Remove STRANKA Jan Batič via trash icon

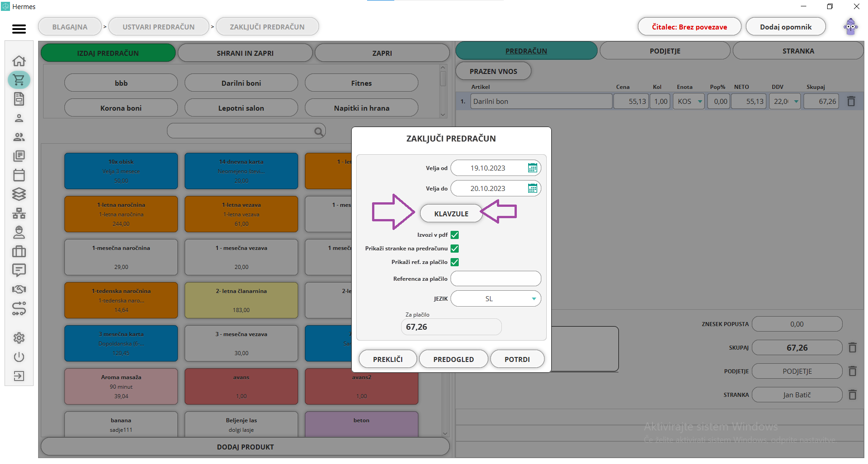point(853,395)
